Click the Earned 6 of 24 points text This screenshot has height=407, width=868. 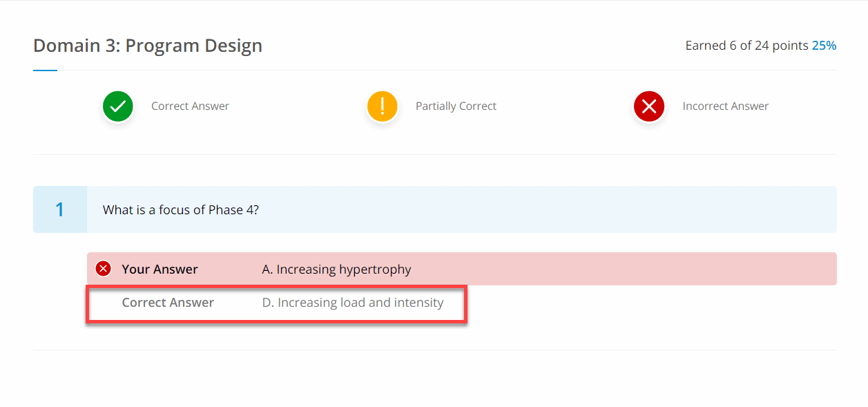pyautogui.click(x=746, y=46)
